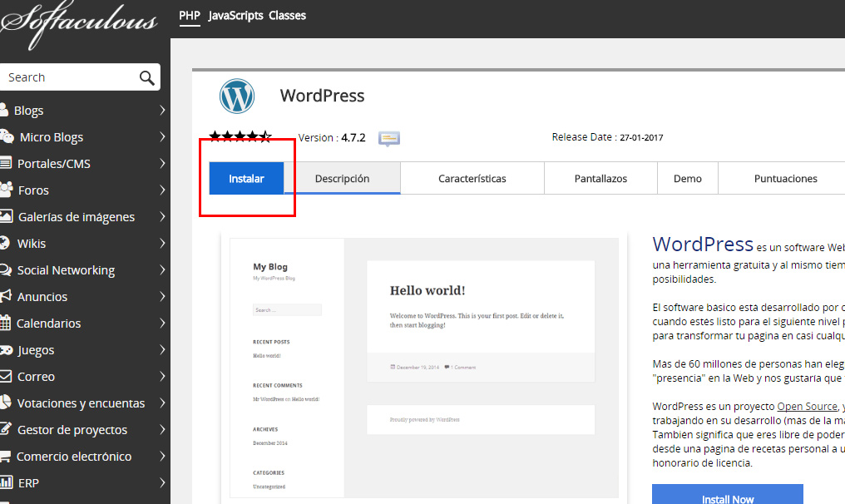This screenshot has width=845, height=504.
Task: Open the Demo tab
Action: 688,179
